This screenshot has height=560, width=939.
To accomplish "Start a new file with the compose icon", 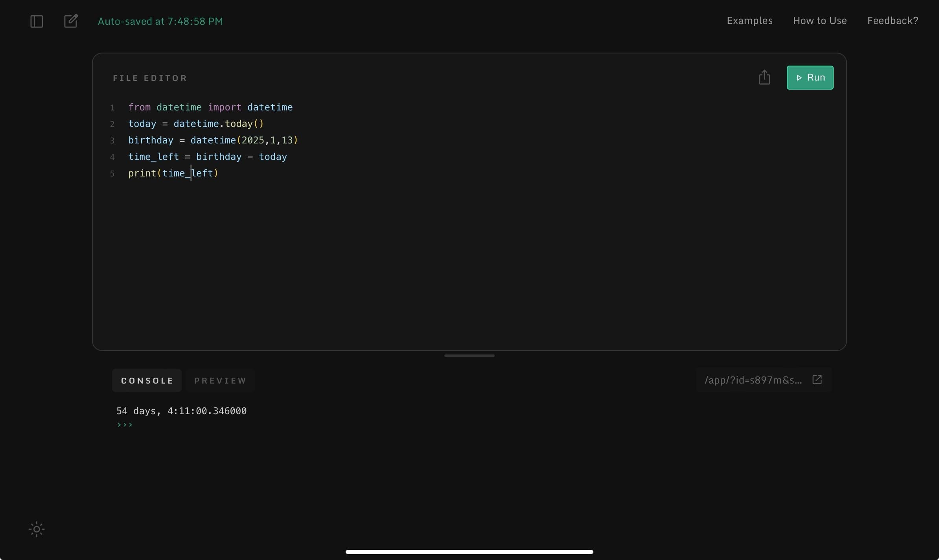I will point(70,20).
